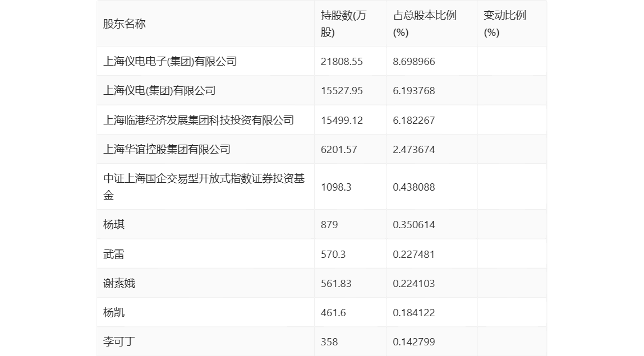Click 上海临港经济发展集团科技投资有限公司 row
The height and width of the screenshot is (356, 644).
click(x=199, y=119)
